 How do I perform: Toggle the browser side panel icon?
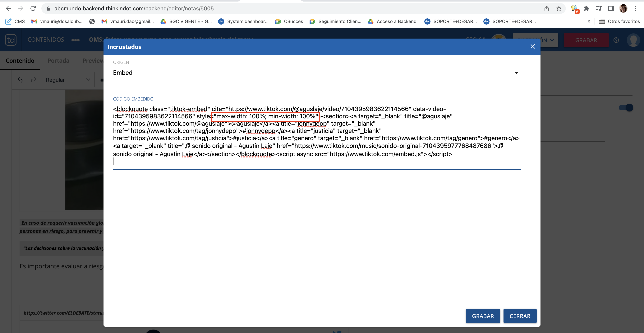611,8
